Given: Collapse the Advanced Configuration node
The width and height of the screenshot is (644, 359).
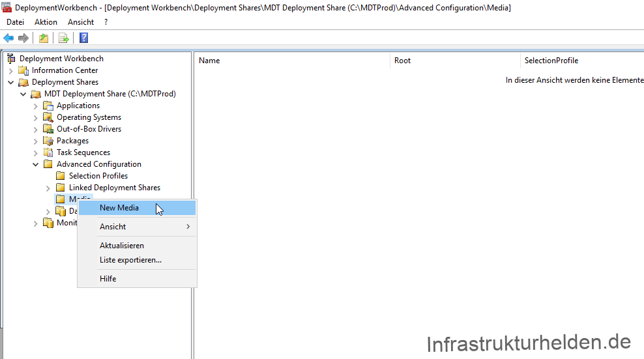Looking at the screenshot, I should pyautogui.click(x=36, y=164).
